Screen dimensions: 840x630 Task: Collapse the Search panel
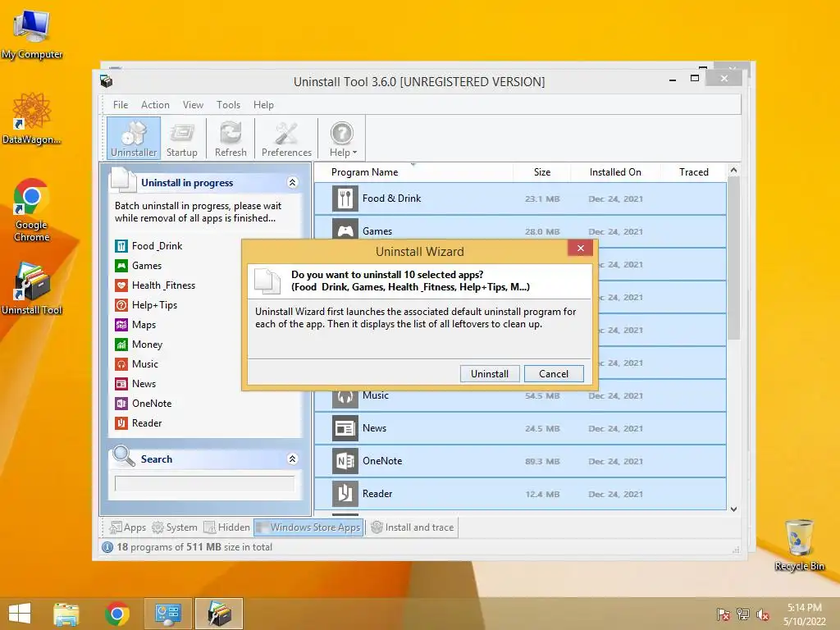293,459
